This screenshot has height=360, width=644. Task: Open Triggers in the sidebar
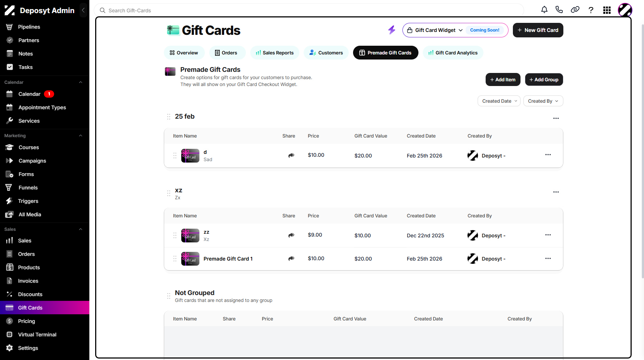[45, 201]
